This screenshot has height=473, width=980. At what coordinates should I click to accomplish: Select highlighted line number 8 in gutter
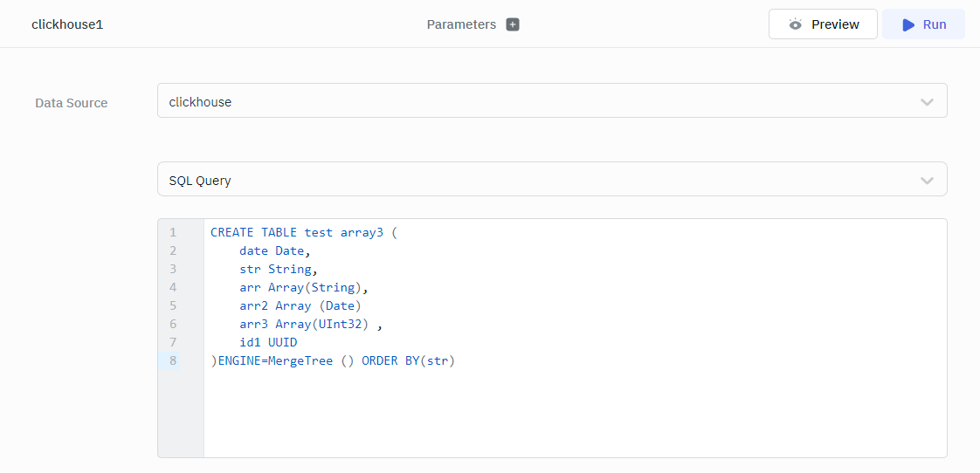tap(173, 360)
